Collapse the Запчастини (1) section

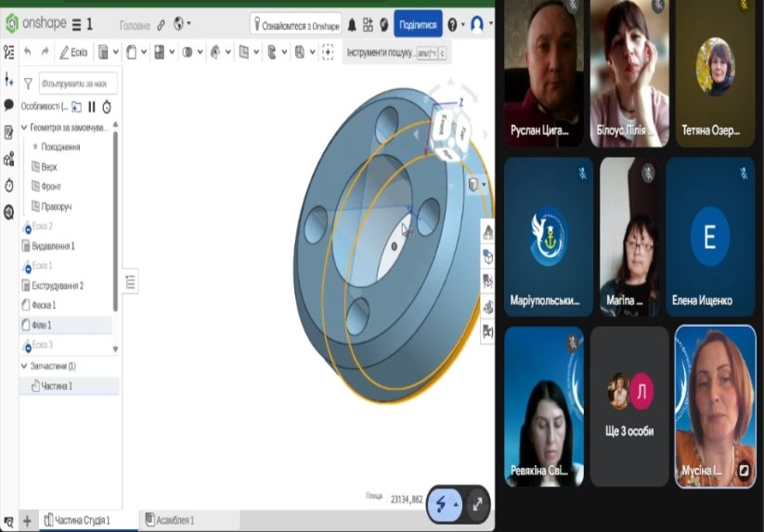[24, 366]
